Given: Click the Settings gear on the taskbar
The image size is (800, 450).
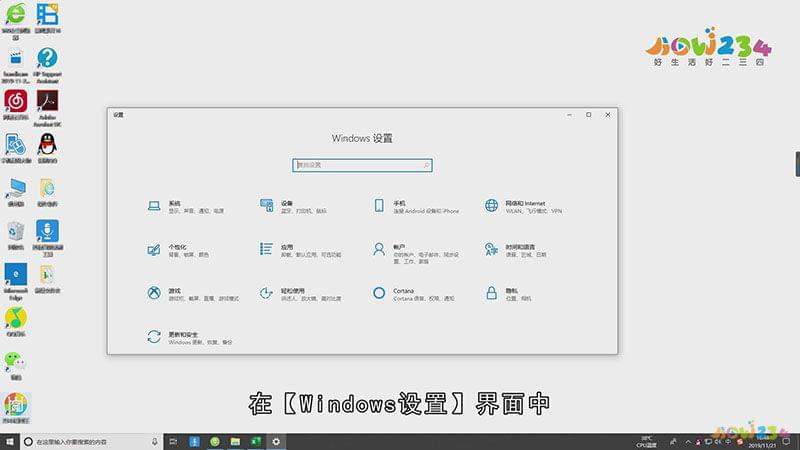Looking at the screenshot, I should [x=276, y=441].
